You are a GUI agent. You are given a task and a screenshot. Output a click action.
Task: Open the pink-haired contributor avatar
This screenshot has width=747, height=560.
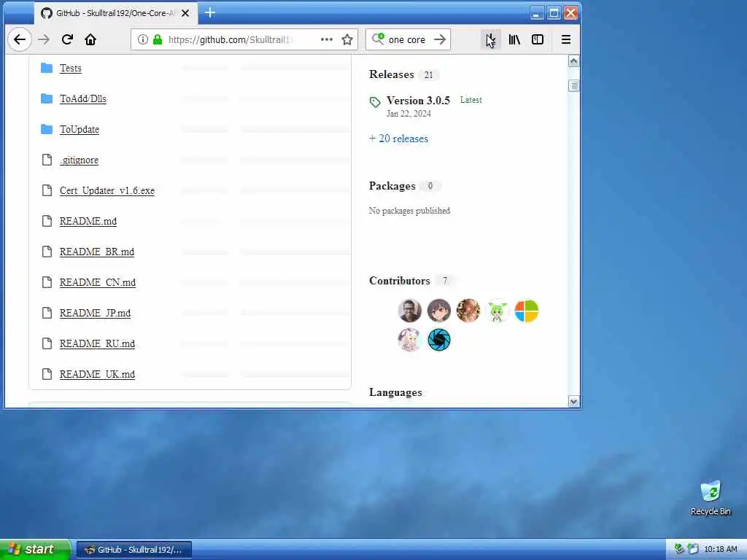tap(410, 340)
